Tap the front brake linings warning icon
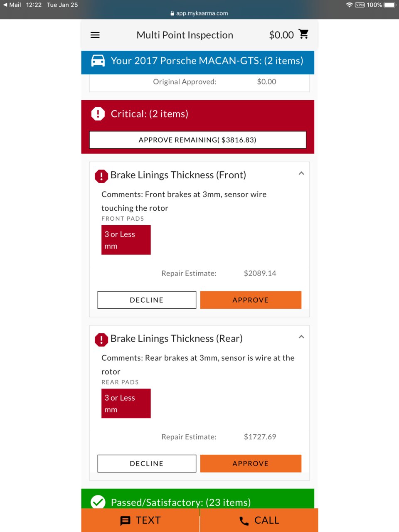 click(101, 176)
